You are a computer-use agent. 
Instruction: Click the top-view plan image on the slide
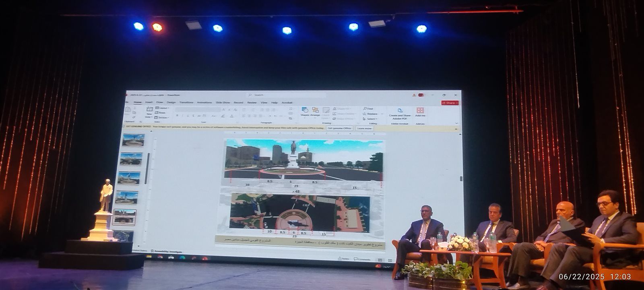tap(300, 213)
